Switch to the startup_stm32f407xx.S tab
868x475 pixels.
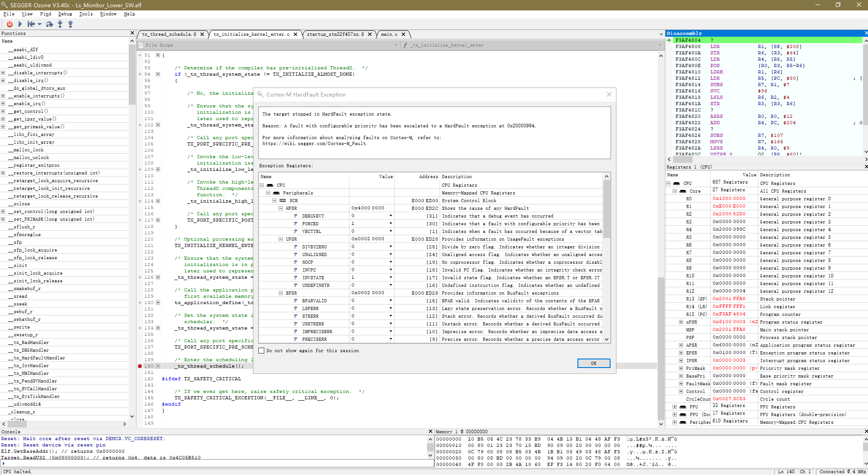(x=335, y=34)
